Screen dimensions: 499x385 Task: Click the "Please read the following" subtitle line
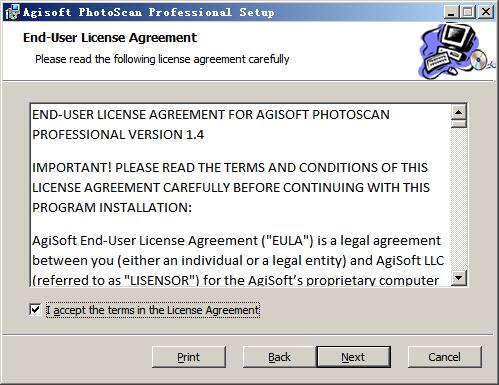point(162,59)
